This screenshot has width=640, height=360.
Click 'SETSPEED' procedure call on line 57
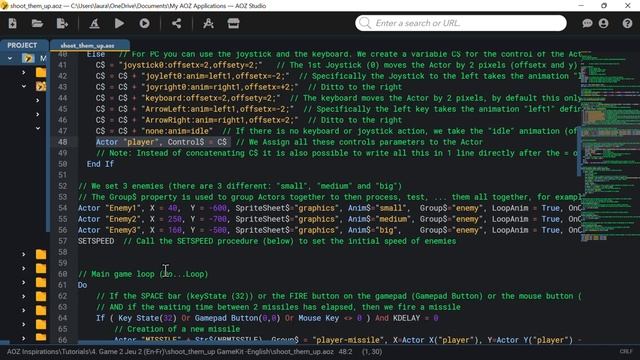point(96,241)
